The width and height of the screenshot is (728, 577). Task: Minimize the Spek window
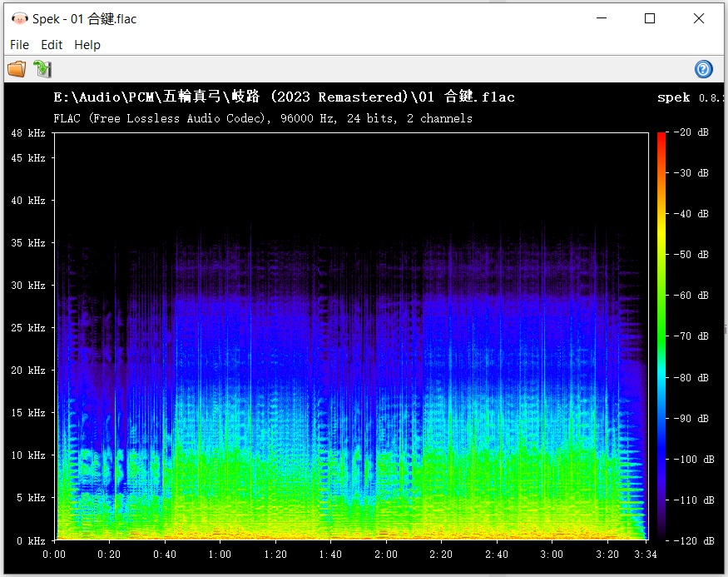(x=602, y=18)
